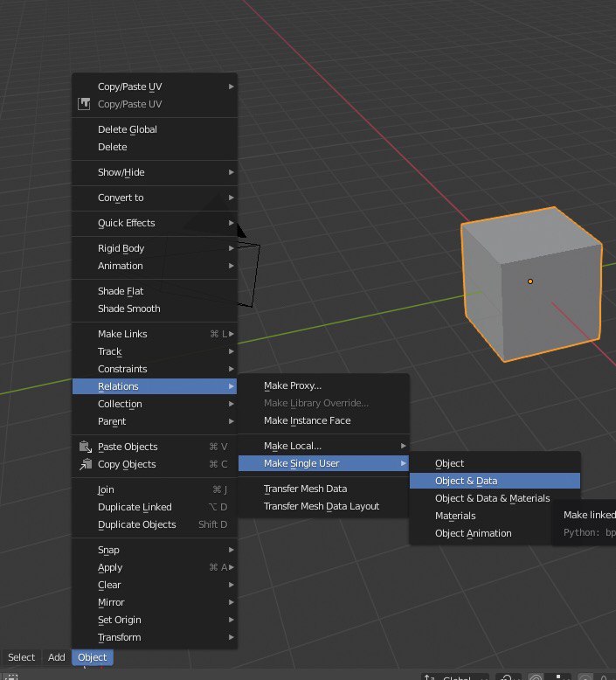Expand the Rigid Body submenu
This screenshot has height=680, width=616.
pyautogui.click(x=155, y=248)
